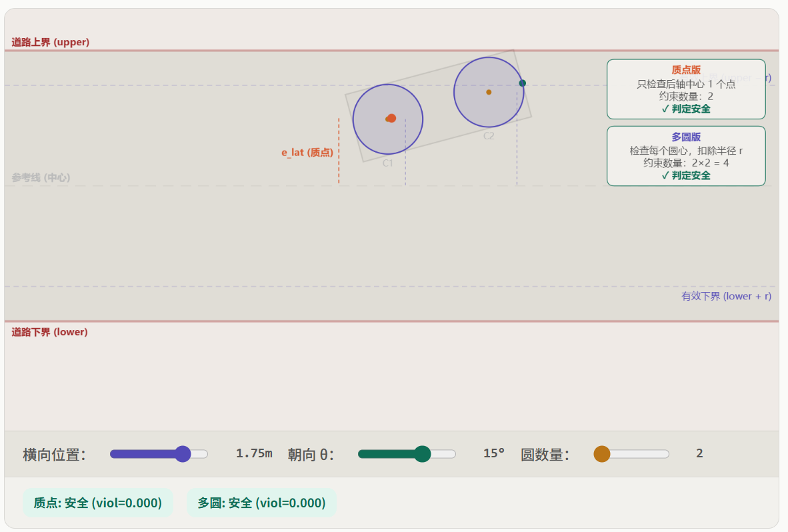Click the 15° heading value readout

coord(494,453)
